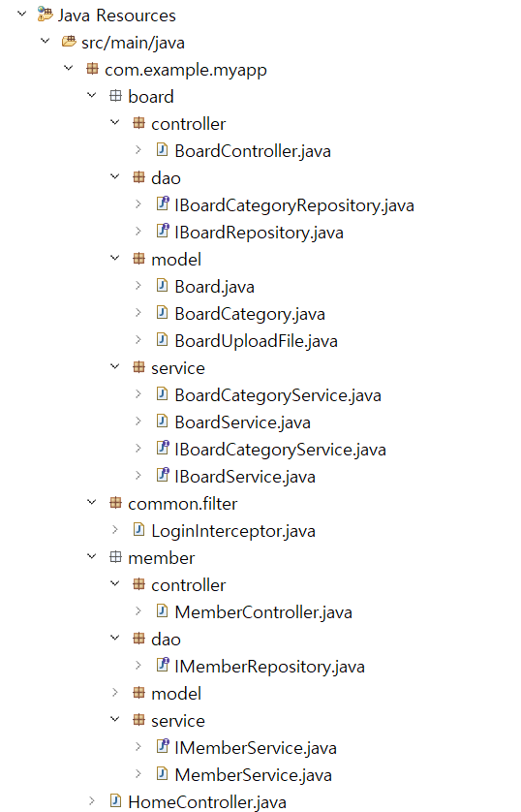521x812 pixels.
Task: Click the Board.java file icon
Action: (162, 285)
